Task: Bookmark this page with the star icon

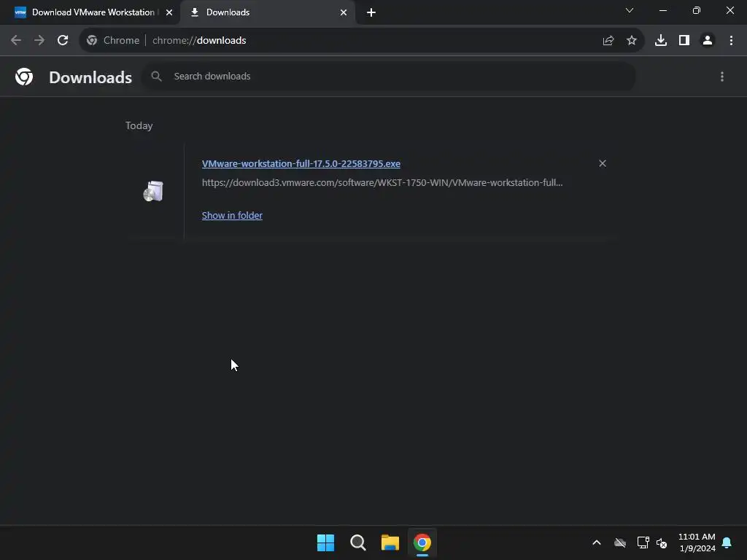Action: point(632,41)
